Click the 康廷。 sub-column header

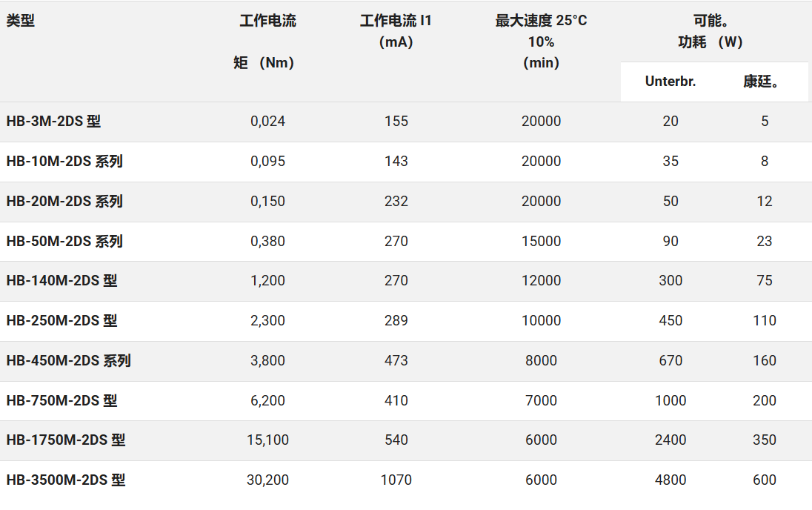pyautogui.click(x=763, y=82)
